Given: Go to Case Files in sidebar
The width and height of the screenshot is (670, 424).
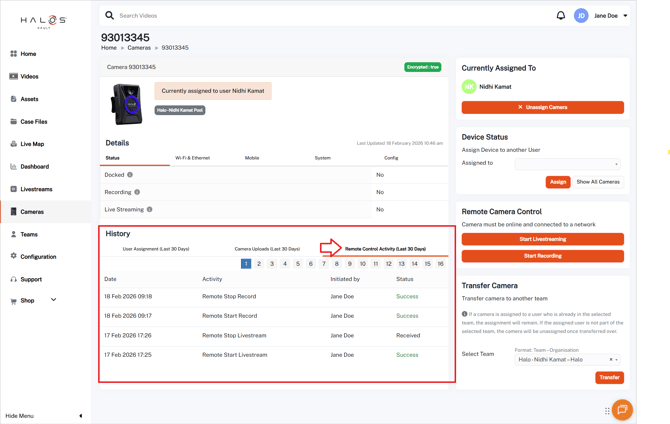Looking at the screenshot, I should [x=33, y=122].
